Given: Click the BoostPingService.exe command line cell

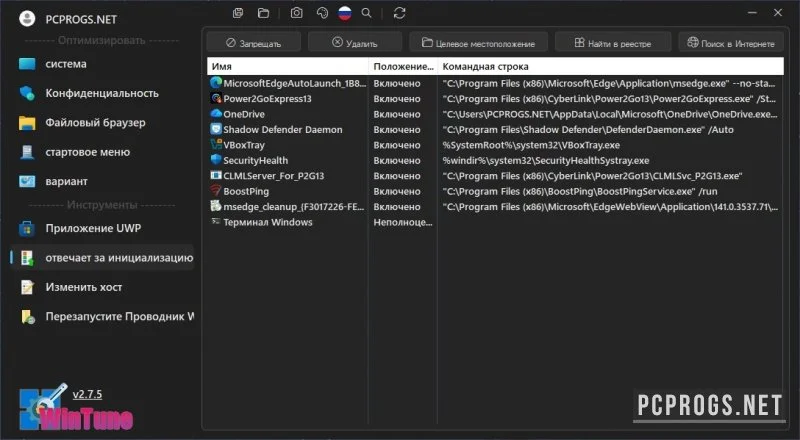Looking at the screenshot, I should (x=580, y=191).
